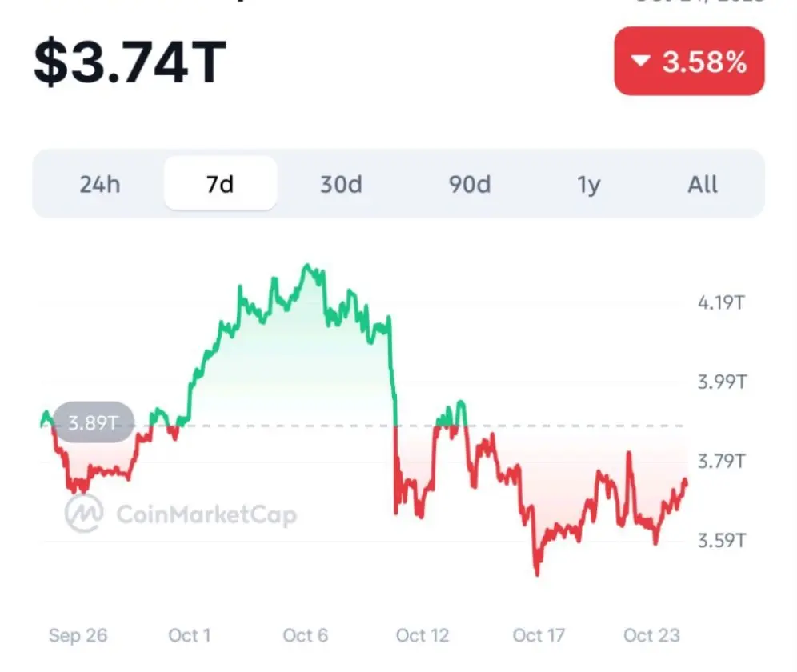797x672 pixels.
Task: Click the 3.99T axis label
Action: (x=721, y=382)
